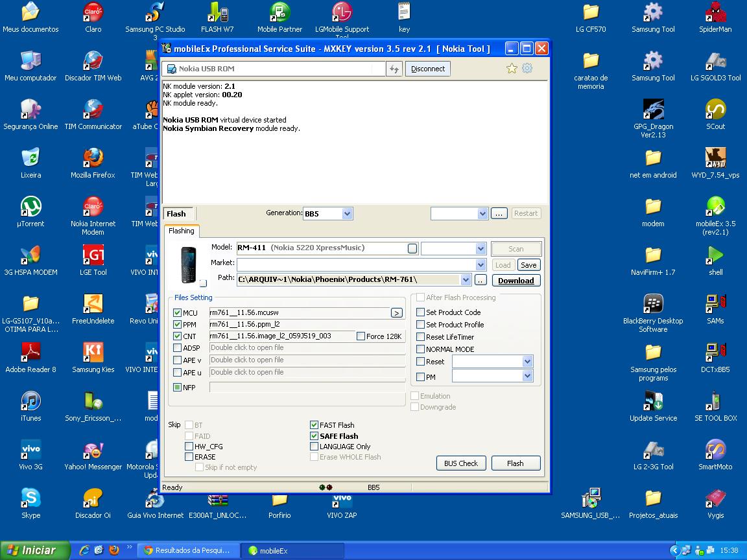Click the BUS Check button

point(461,463)
